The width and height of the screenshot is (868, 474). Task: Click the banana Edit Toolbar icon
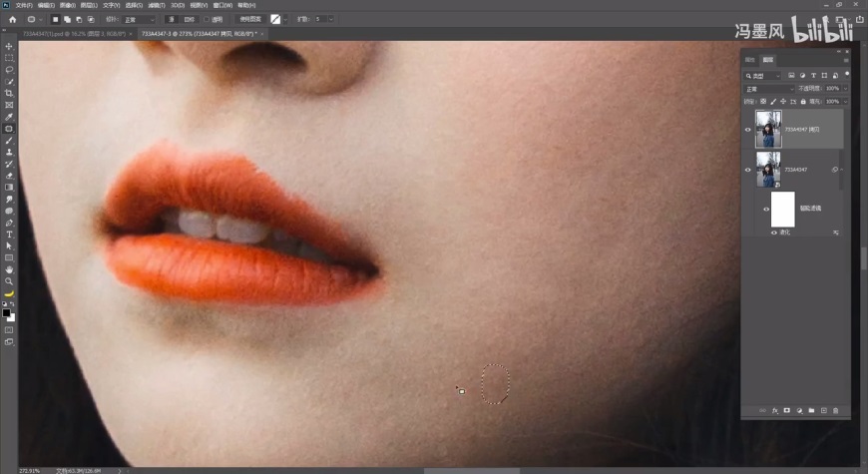[9, 293]
